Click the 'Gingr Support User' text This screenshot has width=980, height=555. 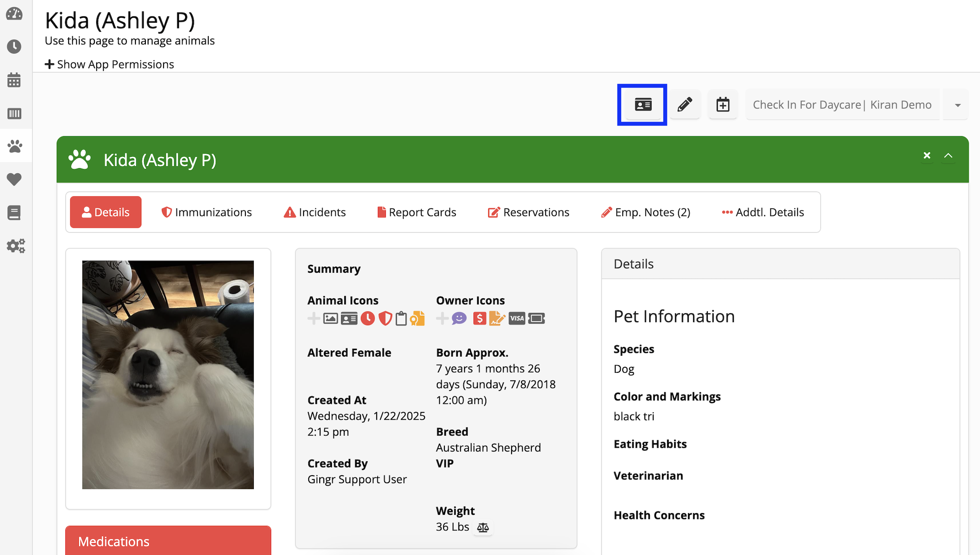(357, 479)
